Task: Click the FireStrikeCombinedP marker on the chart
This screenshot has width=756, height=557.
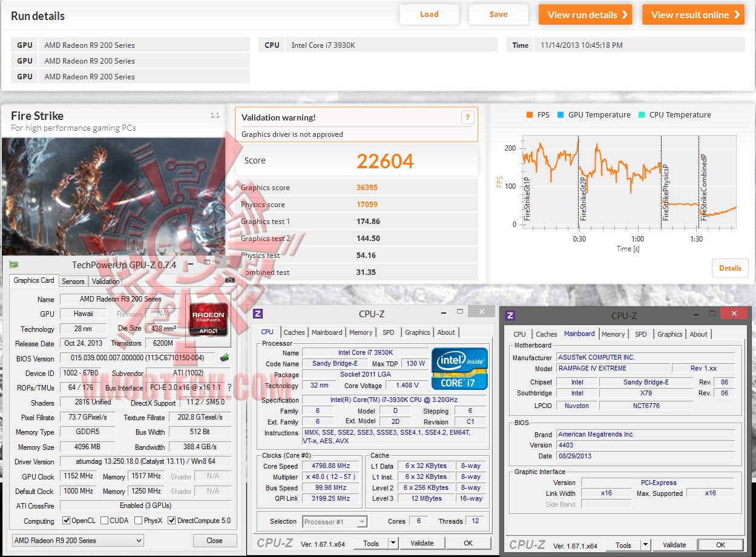Action: [x=703, y=186]
